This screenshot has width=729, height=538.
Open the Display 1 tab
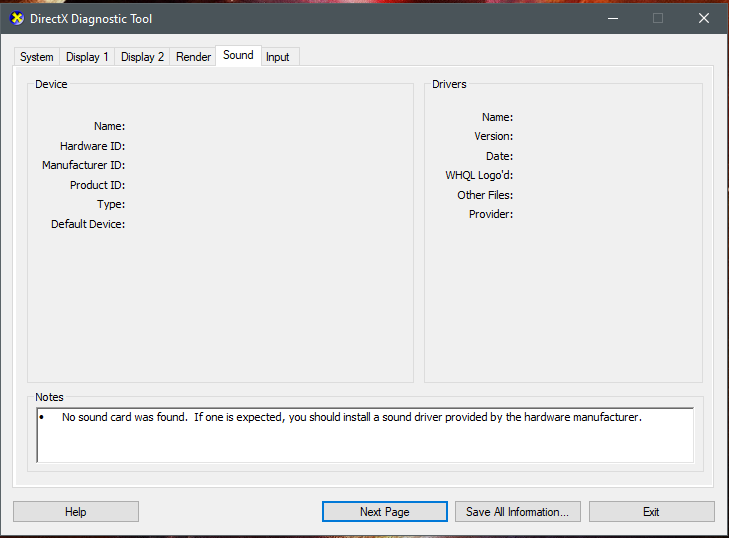(87, 57)
